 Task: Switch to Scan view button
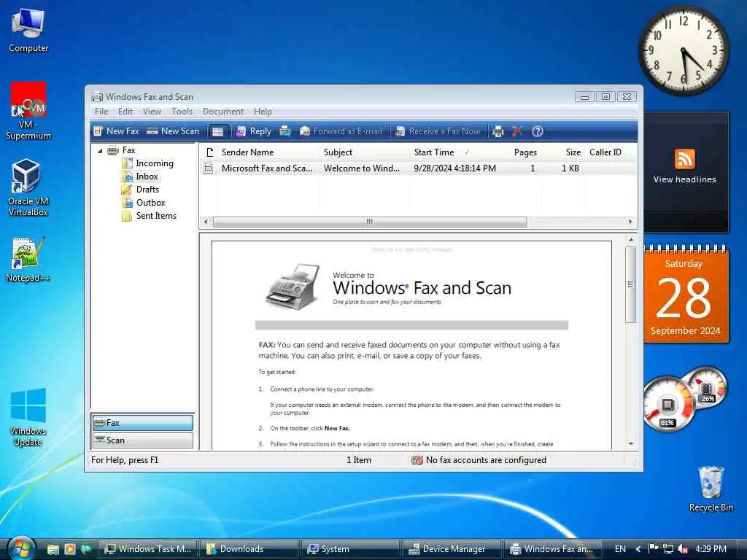[143, 440]
